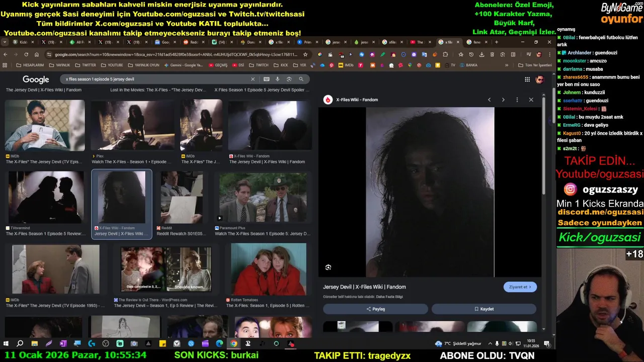
Task: Open Reddit Rewatch S01E05 thumbnail
Action: [x=182, y=197]
